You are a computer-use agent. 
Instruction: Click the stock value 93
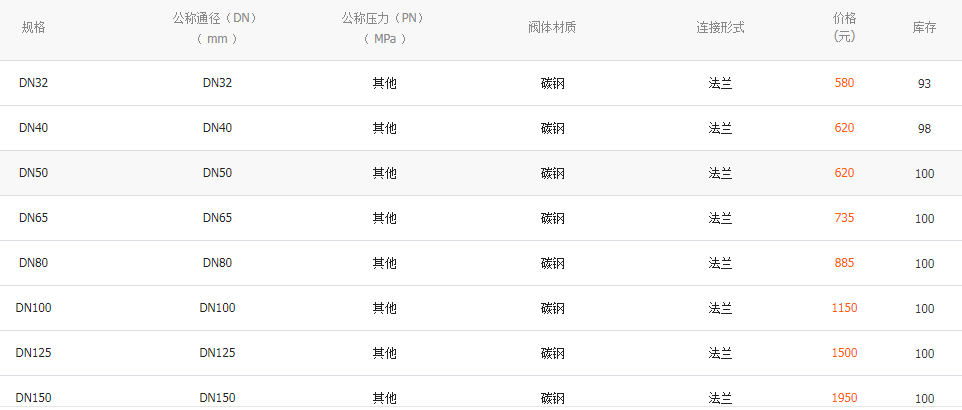[924, 84]
